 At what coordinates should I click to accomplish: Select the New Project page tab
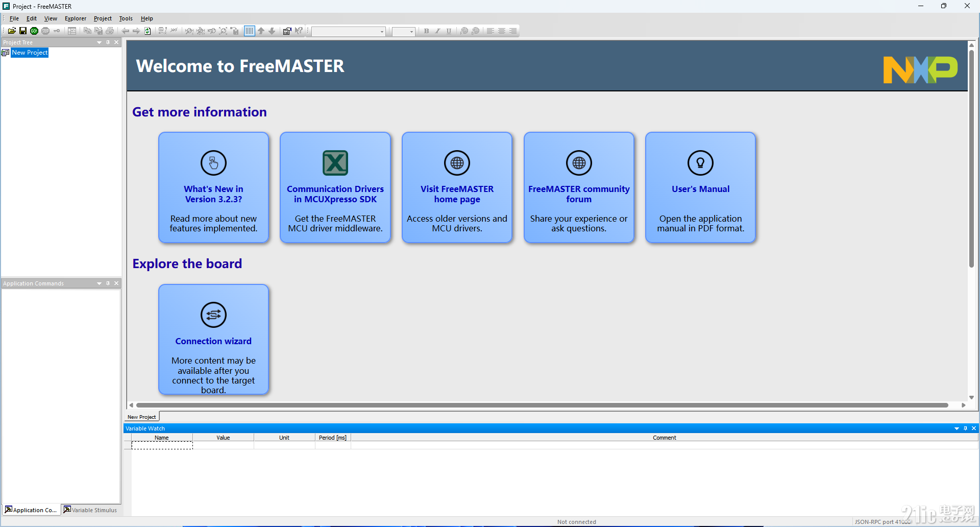tap(142, 417)
